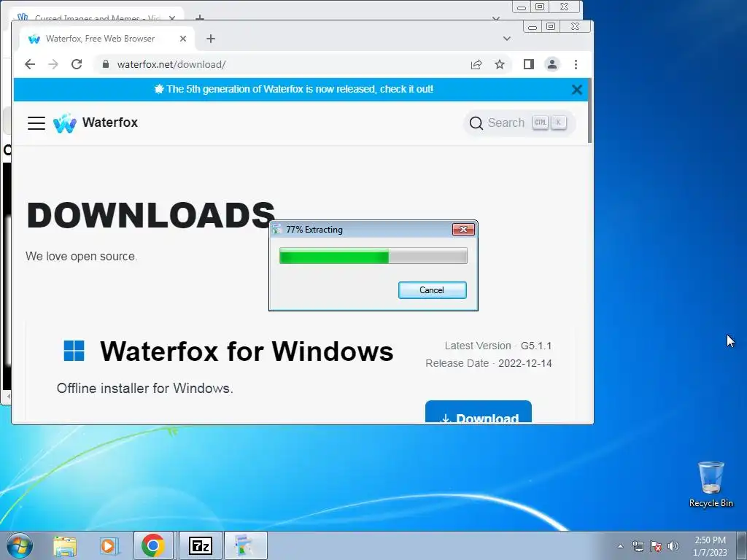Click 7-Zip taskbar icon

click(200, 545)
